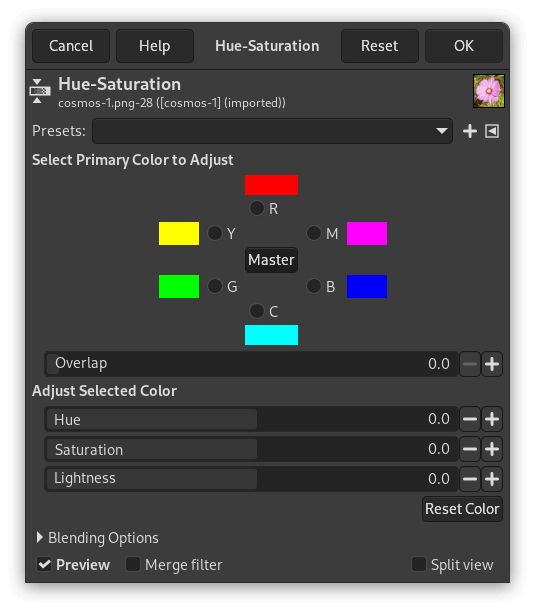Click the Reset Color button
This screenshot has width=535, height=611.
point(462,509)
